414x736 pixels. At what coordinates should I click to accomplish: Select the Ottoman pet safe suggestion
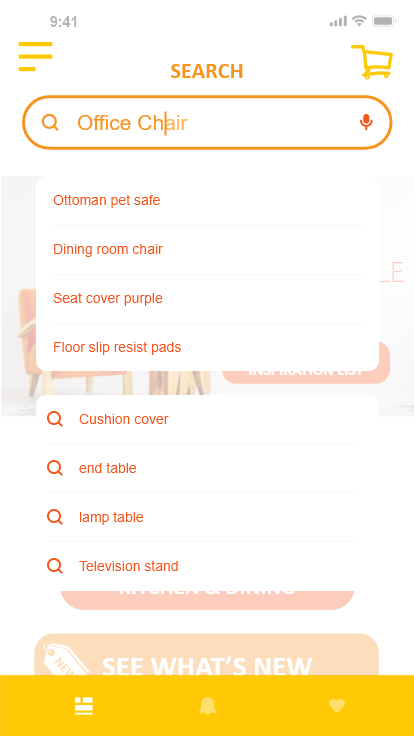pos(207,200)
